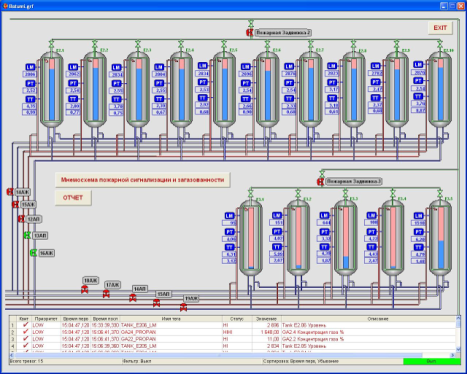Select the LM level sensor badge of tank E3.1
467x374 pixels.
pyautogui.click(x=230, y=216)
